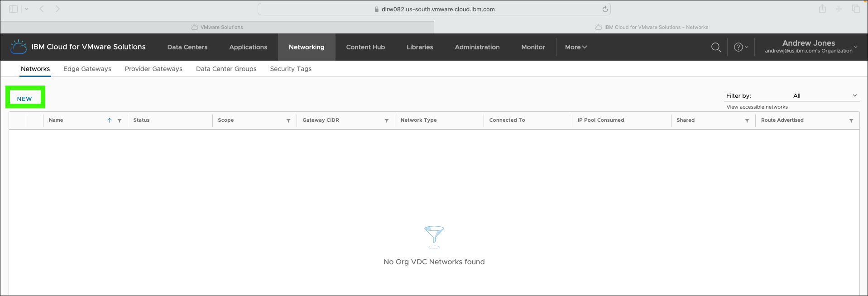Click the Safari share icon
The height and width of the screenshot is (296, 868).
(822, 9)
